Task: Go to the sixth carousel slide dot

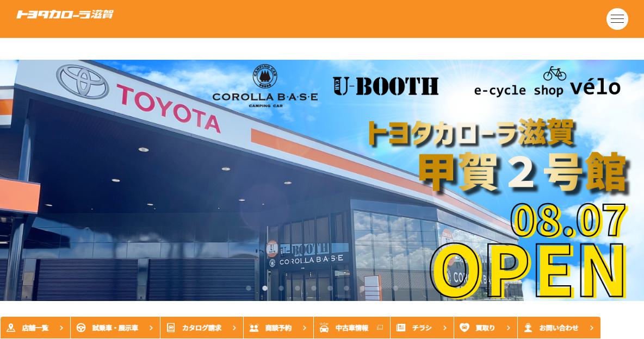Action: (330, 288)
